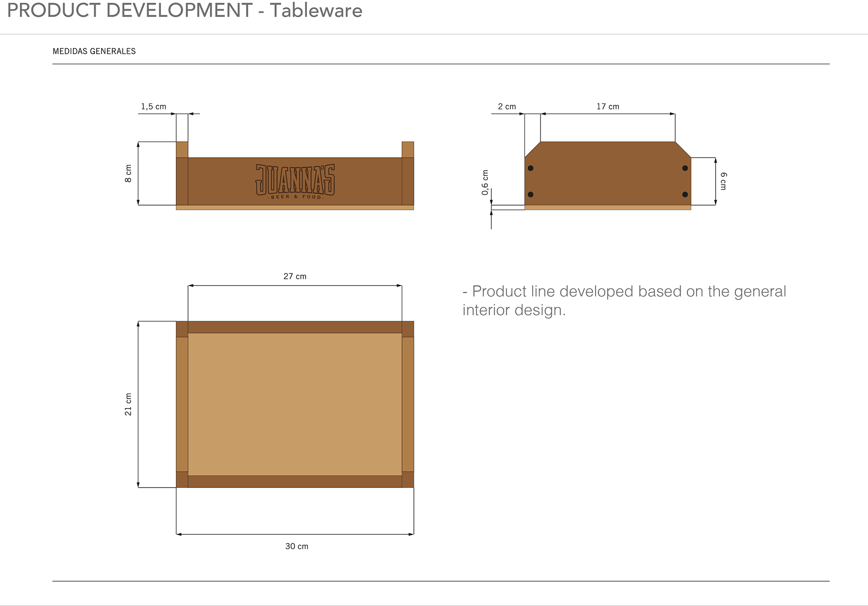Click the 27 cm inner width label
Image resolution: width=868 pixels, height=606 pixels.
295,277
